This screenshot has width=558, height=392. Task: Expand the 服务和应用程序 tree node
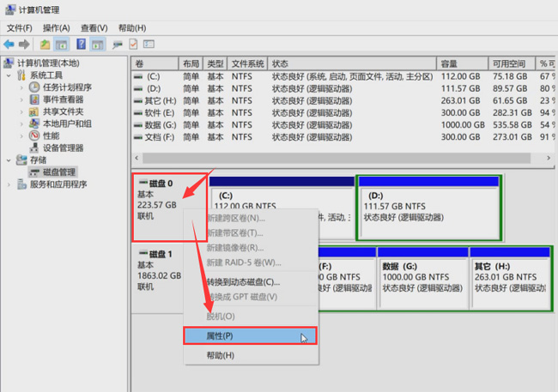pyautogui.click(x=9, y=184)
